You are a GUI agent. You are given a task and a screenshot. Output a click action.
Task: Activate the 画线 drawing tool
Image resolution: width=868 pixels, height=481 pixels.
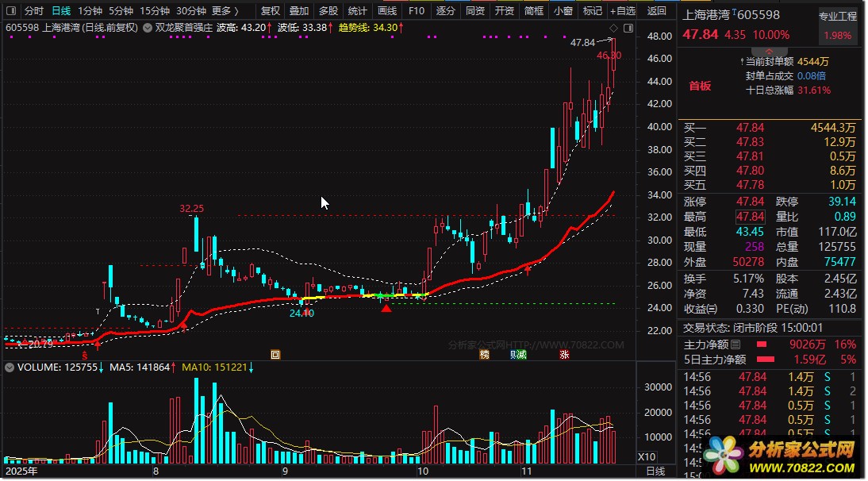(x=386, y=10)
